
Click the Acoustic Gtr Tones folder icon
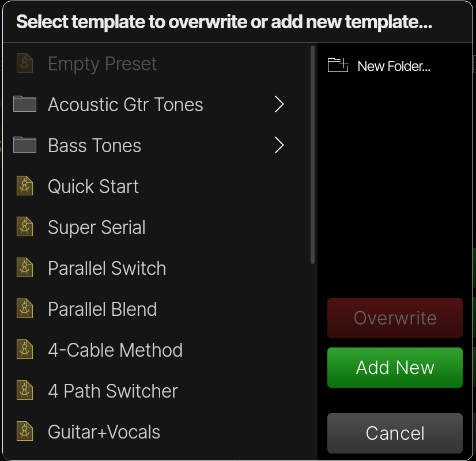tap(25, 104)
